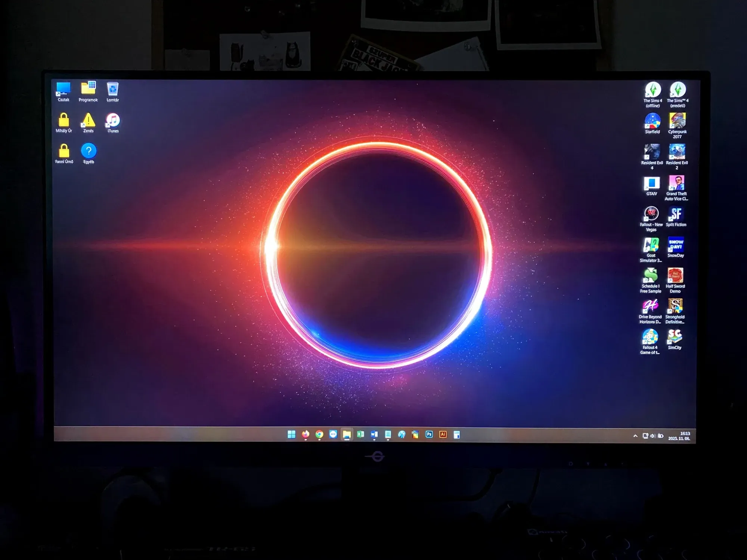
Task: Switch to Word on taskbar
Action: [374, 434]
